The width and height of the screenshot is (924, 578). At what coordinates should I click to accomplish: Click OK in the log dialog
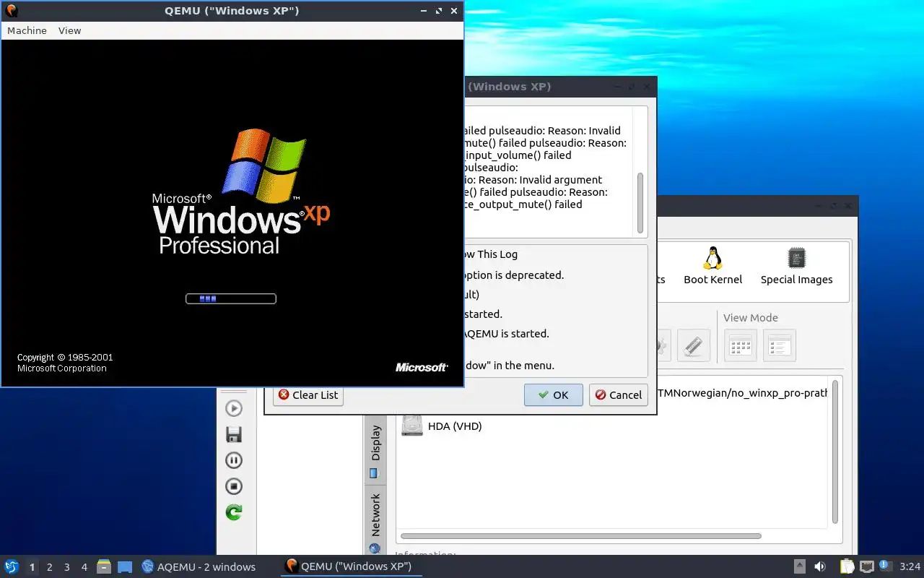[553, 394]
